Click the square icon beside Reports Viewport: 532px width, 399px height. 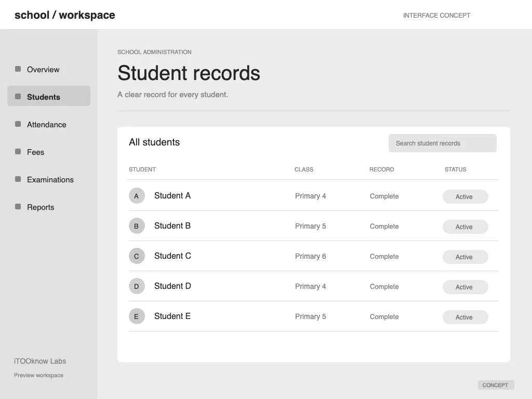[x=18, y=206]
